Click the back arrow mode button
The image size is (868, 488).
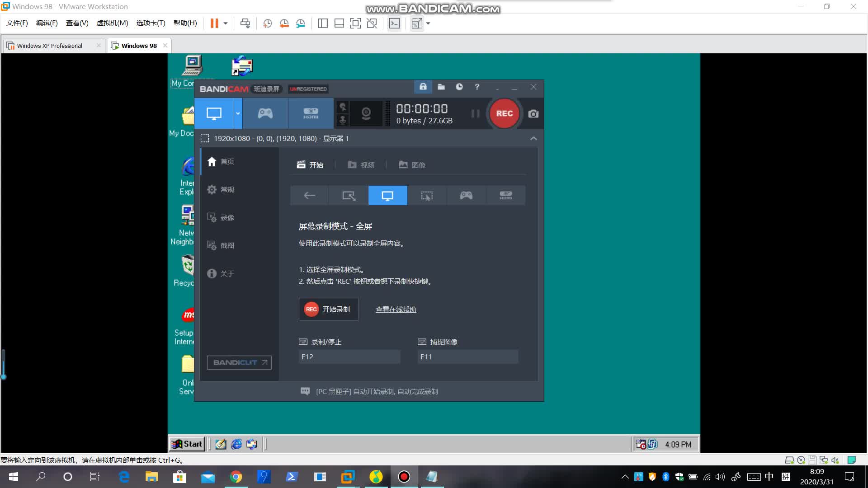click(x=309, y=196)
